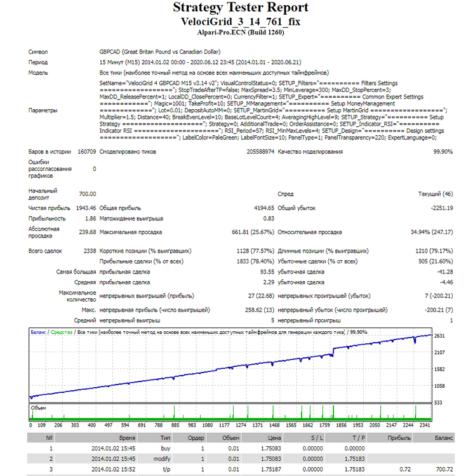The height and width of the screenshot is (476, 473).
Task: Select the 'VelociGrid_3_14_761_fix' title
Action: tap(241, 22)
